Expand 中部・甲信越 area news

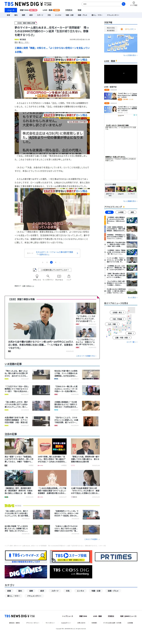pyautogui.click(x=118, y=319)
